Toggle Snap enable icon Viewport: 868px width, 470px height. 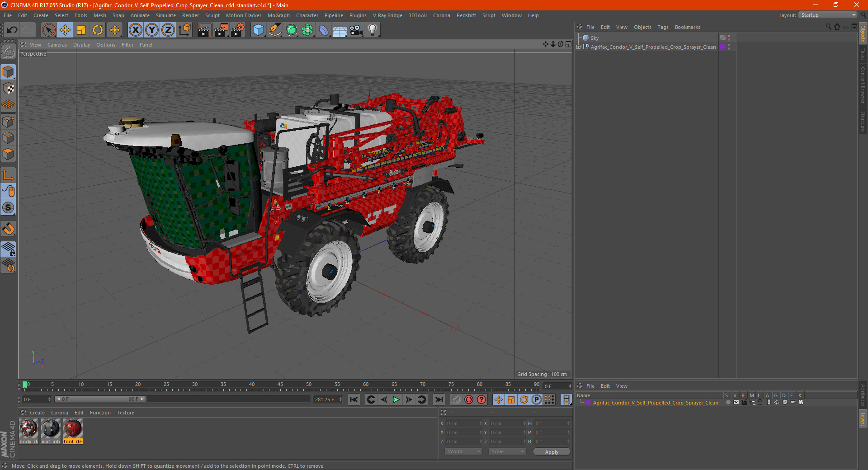[x=8, y=229]
